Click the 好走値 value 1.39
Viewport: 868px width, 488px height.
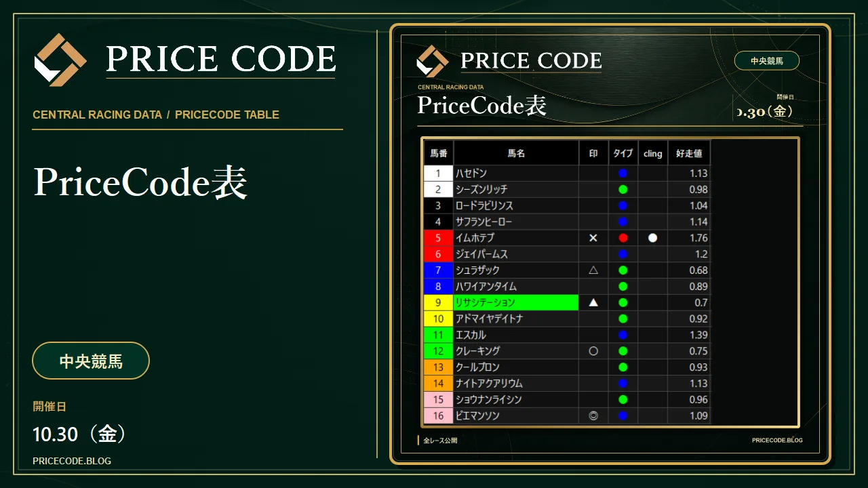pos(698,335)
